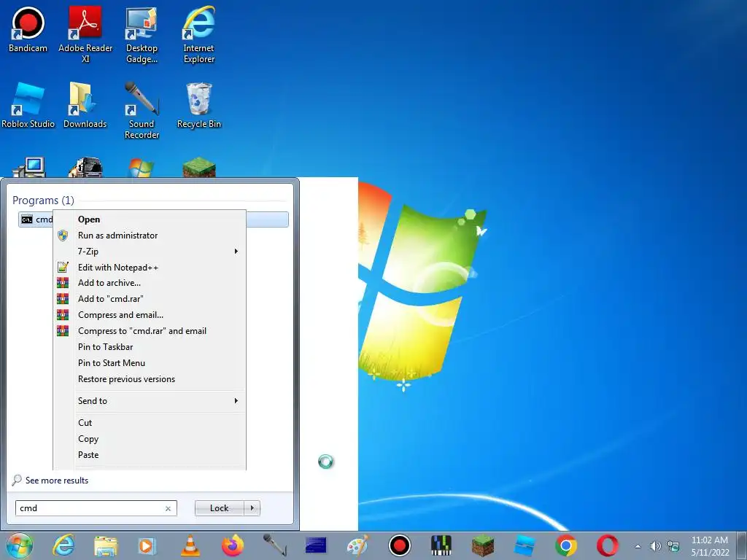747x560 pixels.
Task: Choose Cut in the context menu
Action: [149, 423]
